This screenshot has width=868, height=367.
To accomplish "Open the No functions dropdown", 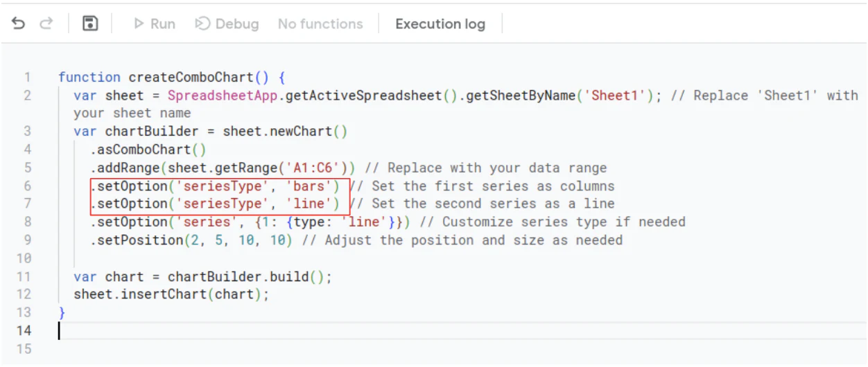I will click(x=320, y=24).
